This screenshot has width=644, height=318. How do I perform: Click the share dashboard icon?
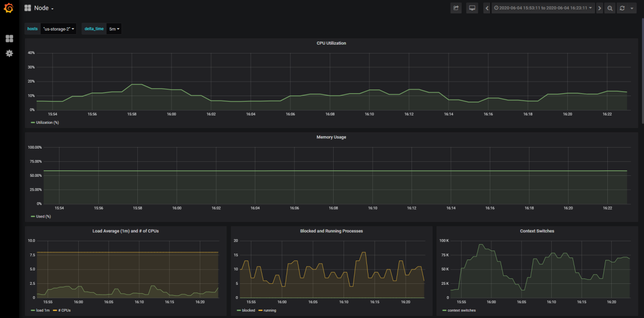coord(456,8)
